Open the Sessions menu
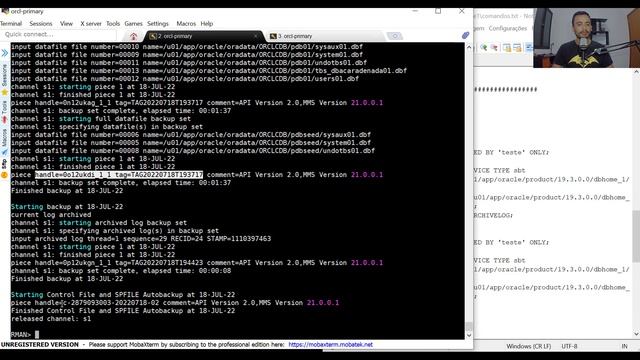The height and width of the screenshot is (360, 640). [x=41, y=24]
